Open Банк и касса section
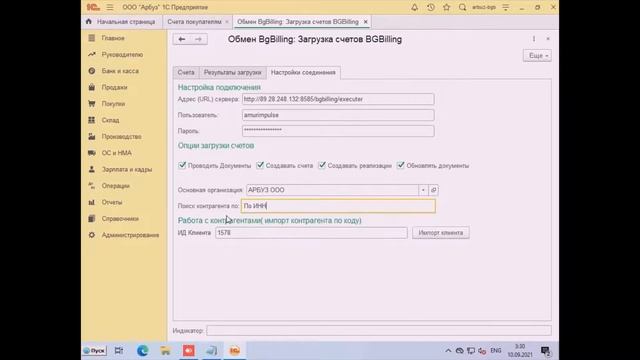 pos(120,71)
